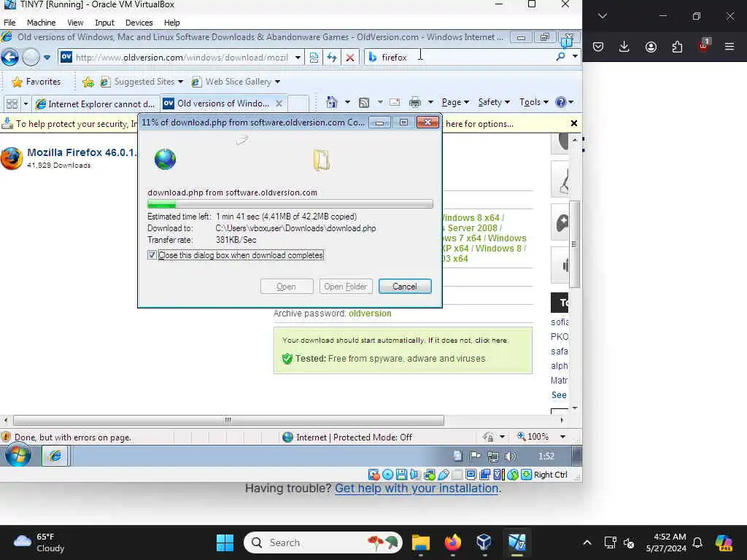747x560 pixels.
Task: Switch to Old versions of Windows tab
Action: point(223,104)
